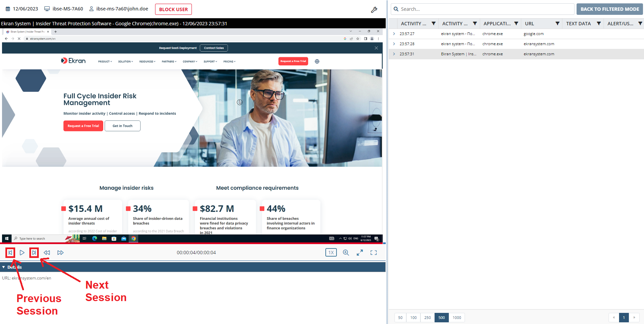Toggle the 1X playback speed button
This screenshot has width=644, height=324.
coord(331,253)
